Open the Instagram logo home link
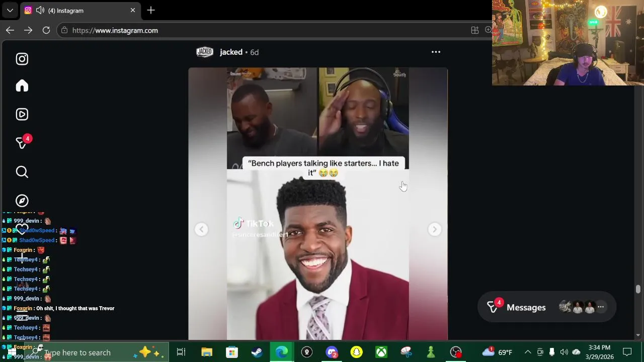644x362 pixels. point(22,59)
